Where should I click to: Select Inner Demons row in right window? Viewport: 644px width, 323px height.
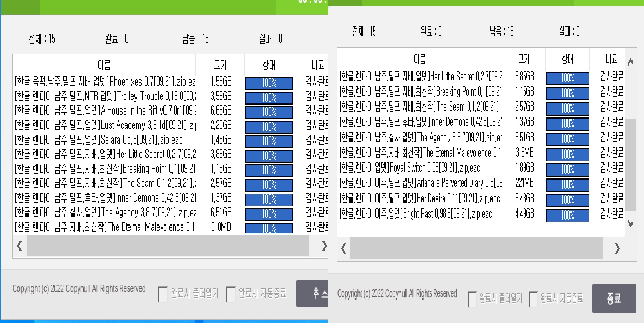(x=481, y=123)
